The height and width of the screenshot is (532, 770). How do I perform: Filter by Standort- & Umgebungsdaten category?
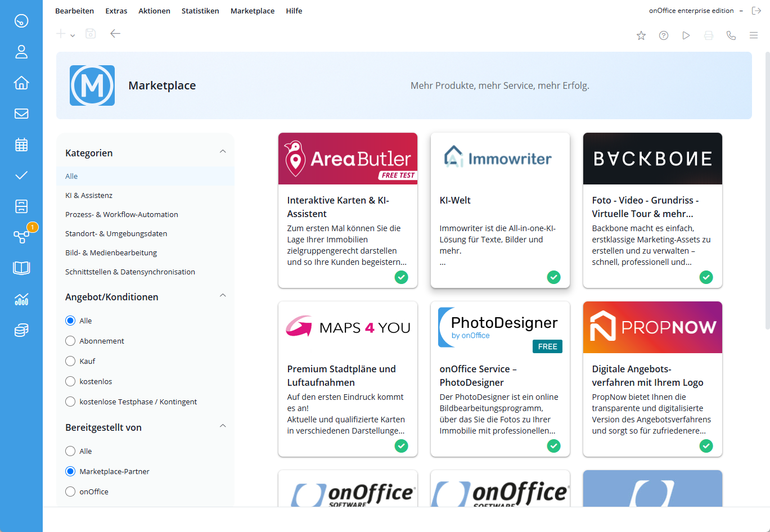pyautogui.click(x=145, y=233)
